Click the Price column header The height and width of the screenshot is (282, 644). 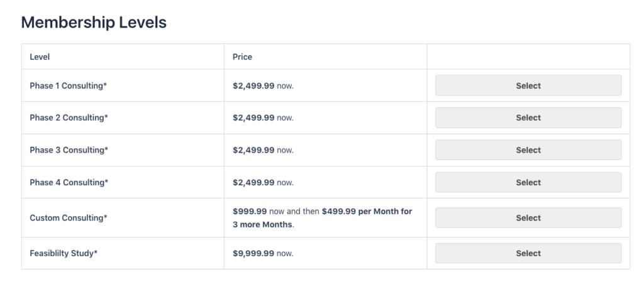(x=242, y=57)
